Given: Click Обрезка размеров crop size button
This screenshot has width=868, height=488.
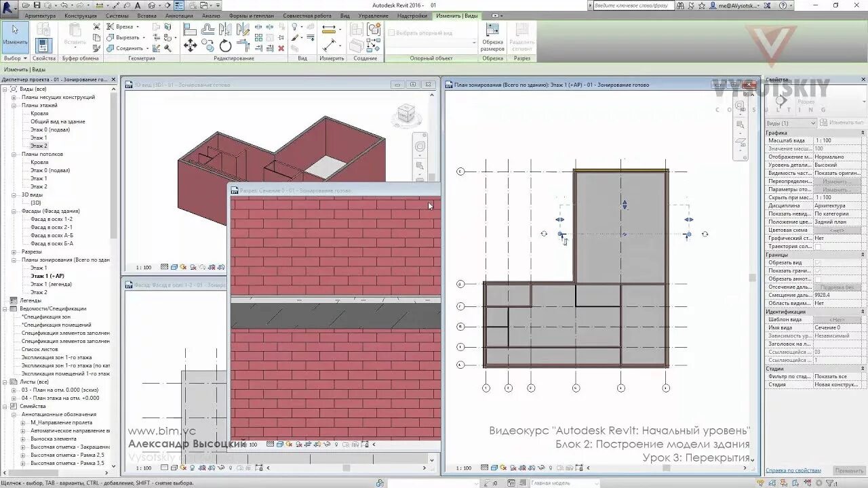Looking at the screenshot, I should click(492, 37).
